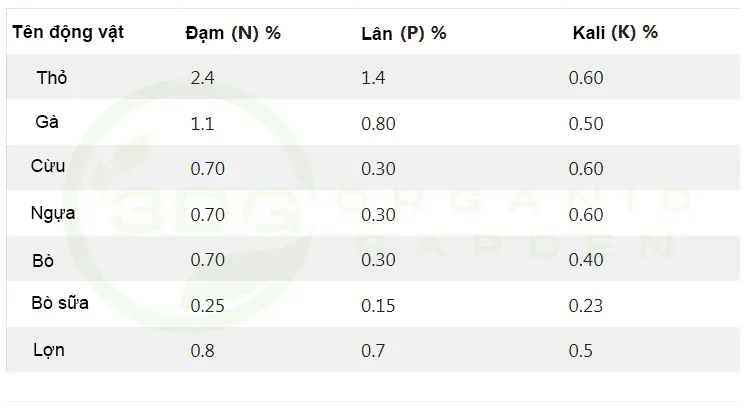Click the "Bò sữa" row label
The width and height of the screenshot is (754, 412).
(x=60, y=303)
